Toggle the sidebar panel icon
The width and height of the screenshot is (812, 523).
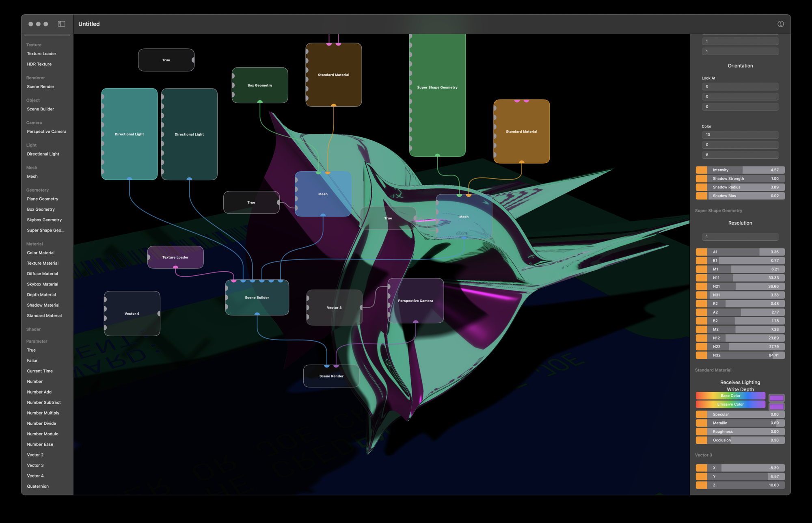pyautogui.click(x=62, y=24)
